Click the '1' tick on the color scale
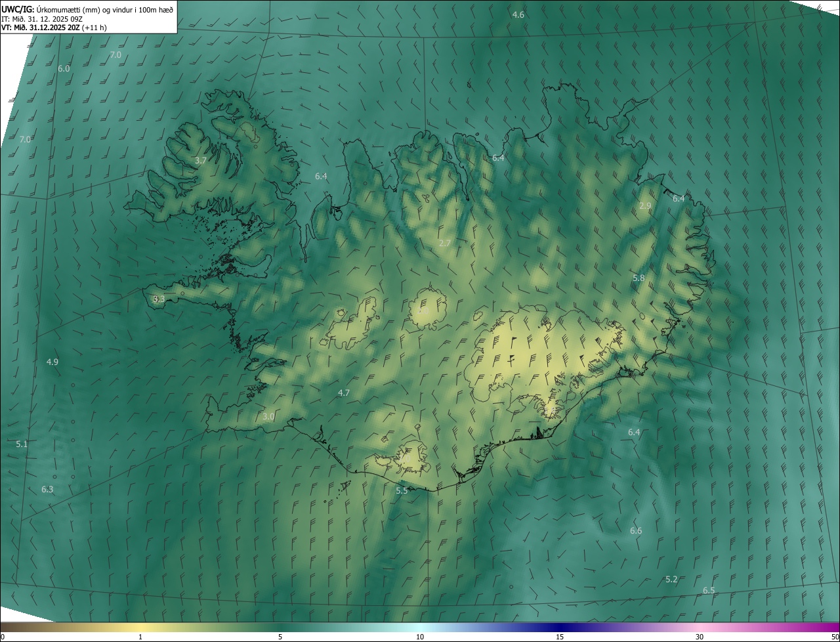The height and width of the screenshot is (642, 840). coord(140,637)
